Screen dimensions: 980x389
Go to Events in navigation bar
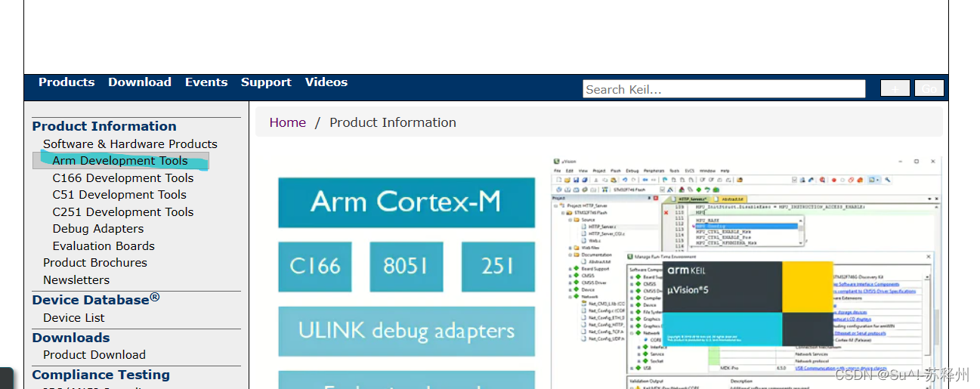(206, 82)
